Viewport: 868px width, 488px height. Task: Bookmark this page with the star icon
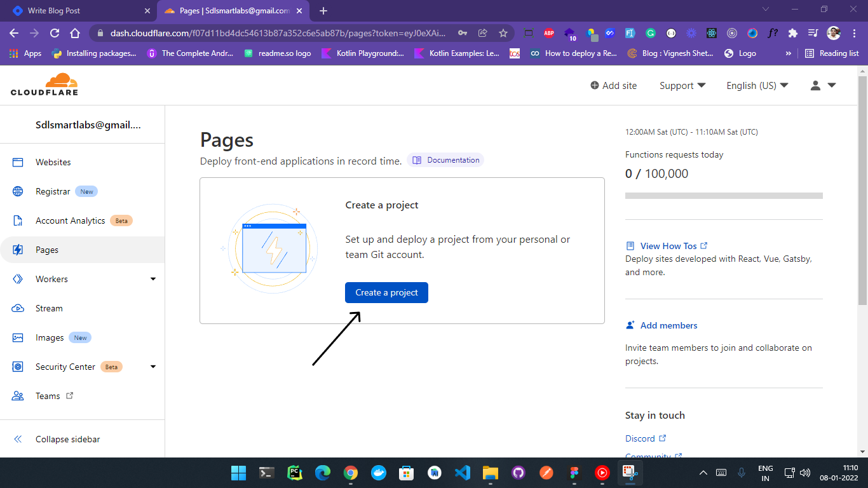(503, 33)
